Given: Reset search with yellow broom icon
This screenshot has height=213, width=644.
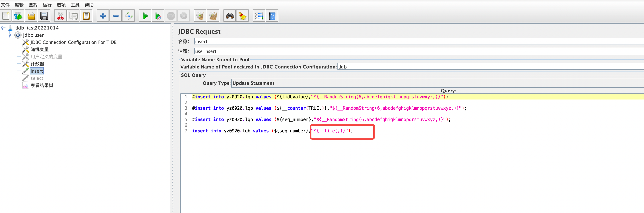Looking at the screenshot, I should (x=243, y=16).
